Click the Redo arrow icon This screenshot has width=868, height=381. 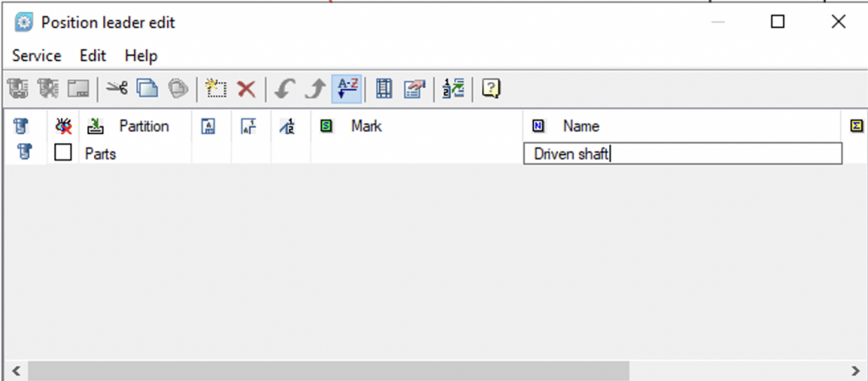click(x=314, y=88)
